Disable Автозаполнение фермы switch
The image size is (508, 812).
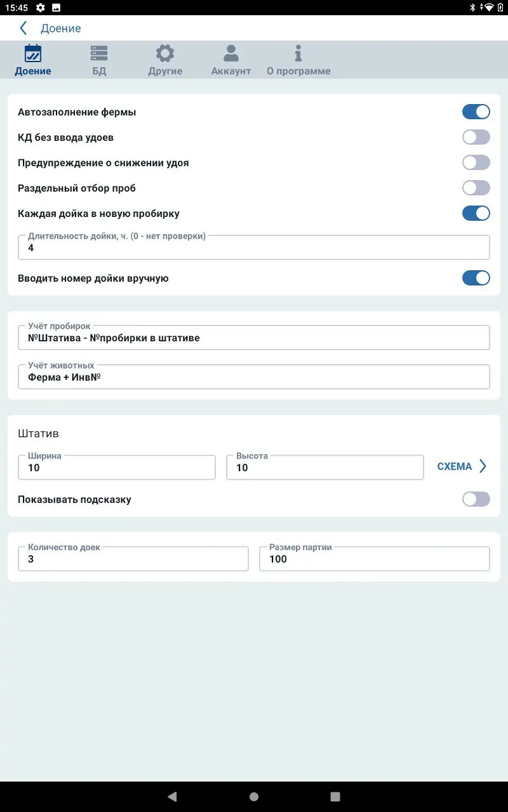(476, 112)
